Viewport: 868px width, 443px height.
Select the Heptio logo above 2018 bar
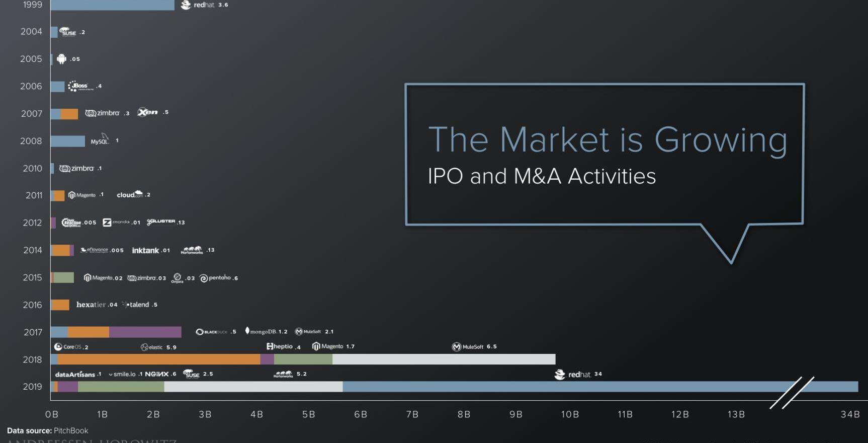280,346
